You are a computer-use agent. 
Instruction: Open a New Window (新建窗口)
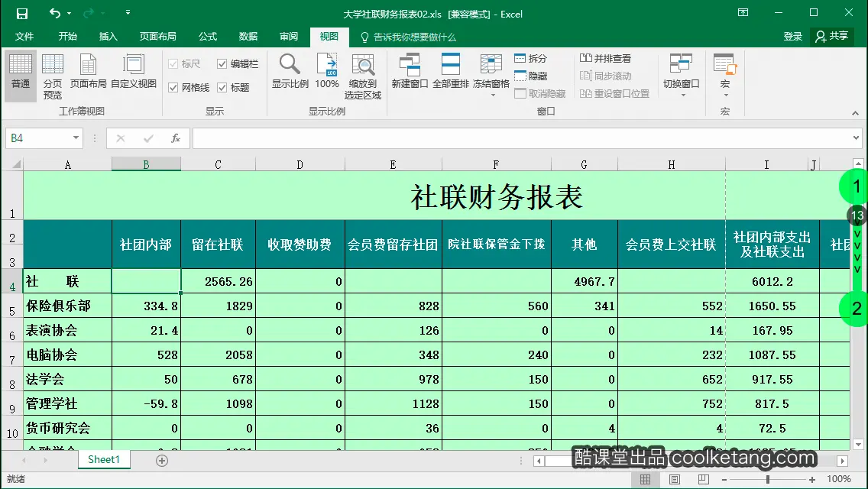410,71
